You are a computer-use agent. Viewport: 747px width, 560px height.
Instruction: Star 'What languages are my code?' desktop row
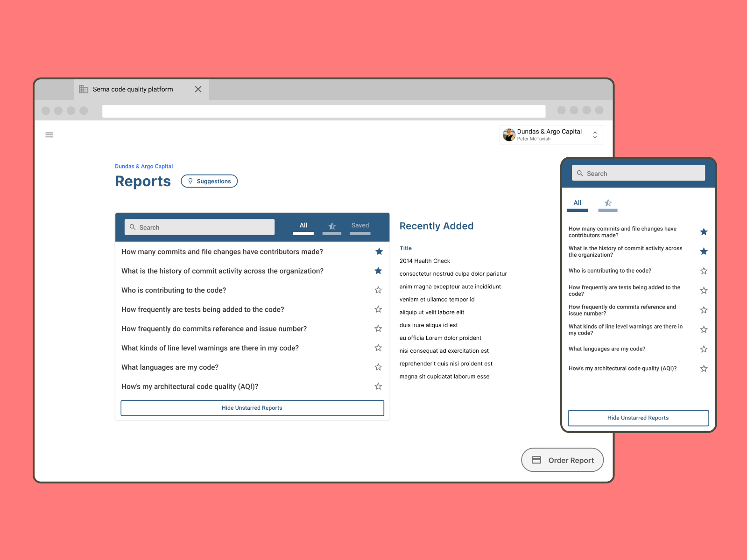[x=378, y=367]
